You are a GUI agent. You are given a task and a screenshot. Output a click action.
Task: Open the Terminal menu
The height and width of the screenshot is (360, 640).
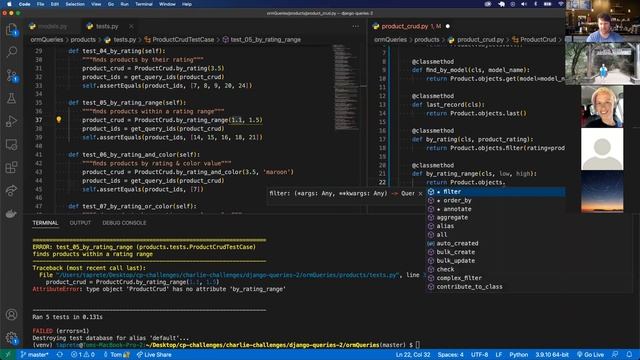pos(144,4)
